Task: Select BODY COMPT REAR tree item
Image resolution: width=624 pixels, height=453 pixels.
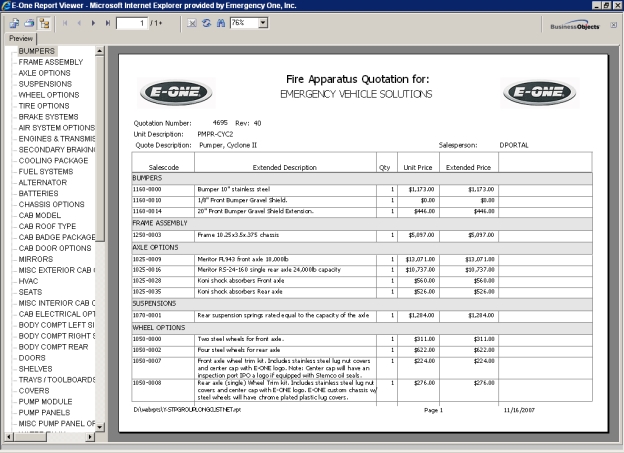Action: (x=53, y=347)
